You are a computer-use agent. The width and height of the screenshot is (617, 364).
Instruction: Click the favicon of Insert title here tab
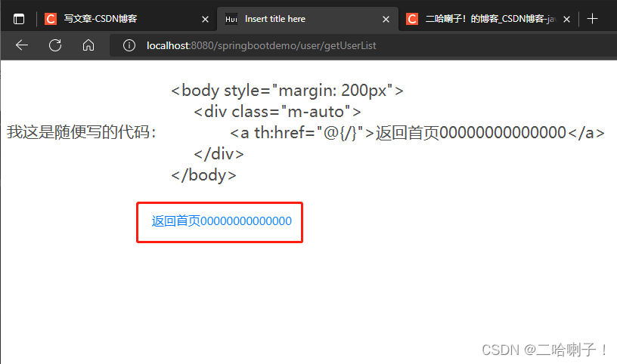point(231,19)
